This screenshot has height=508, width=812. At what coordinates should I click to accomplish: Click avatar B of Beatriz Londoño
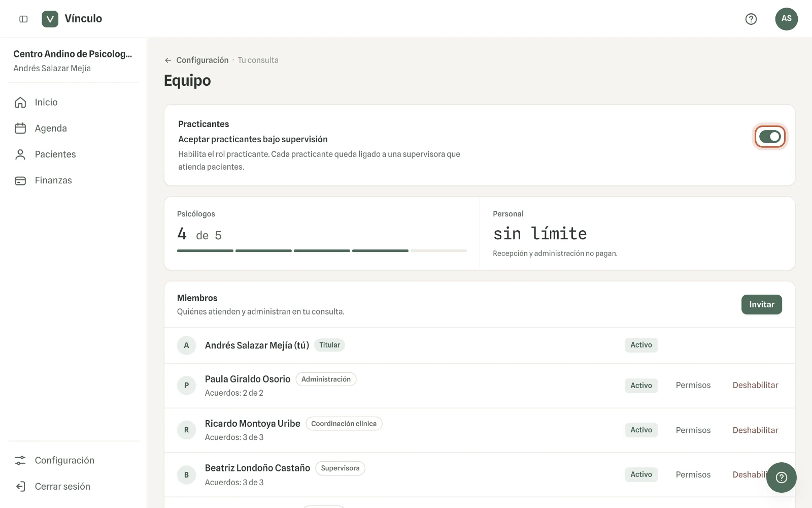tap(186, 474)
